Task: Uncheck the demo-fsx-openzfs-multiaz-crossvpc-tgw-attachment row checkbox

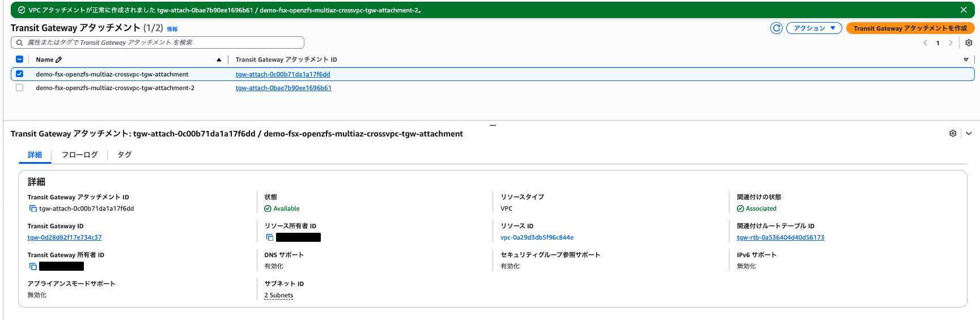Action: [19, 74]
